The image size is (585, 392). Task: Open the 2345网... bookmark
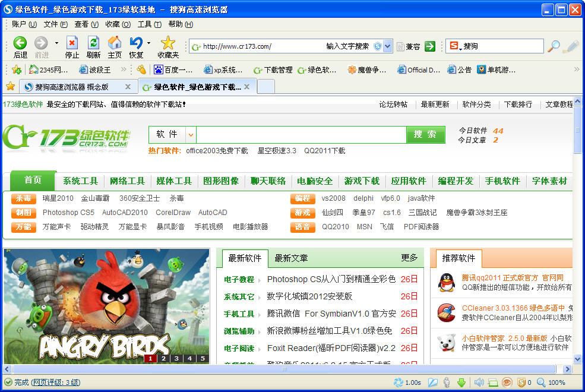coord(49,69)
